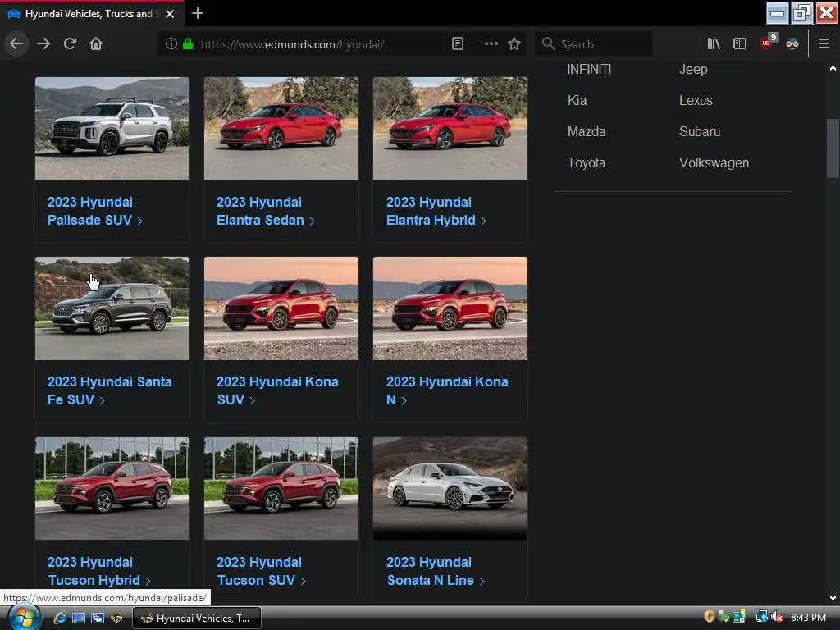Click the white Palisade SUV photo
This screenshot has width=840, height=630.
click(x=112, y=128)
